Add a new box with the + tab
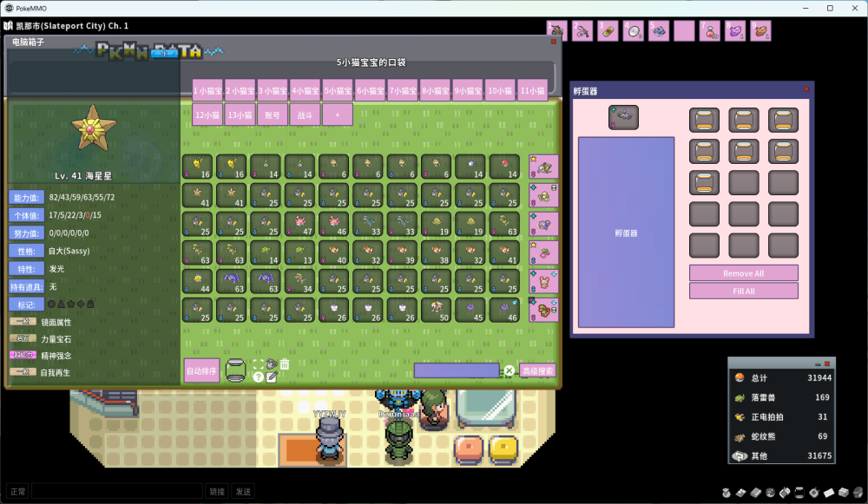 pos(337,115)
